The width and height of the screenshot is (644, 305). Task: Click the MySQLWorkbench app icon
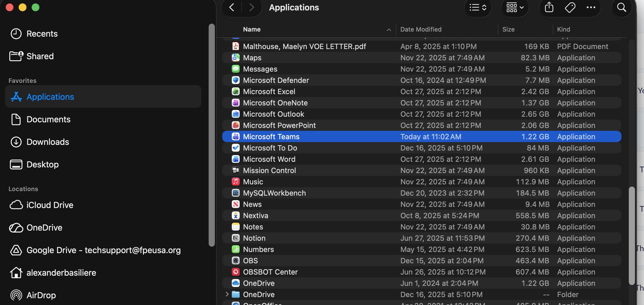(x=235, y=193)
